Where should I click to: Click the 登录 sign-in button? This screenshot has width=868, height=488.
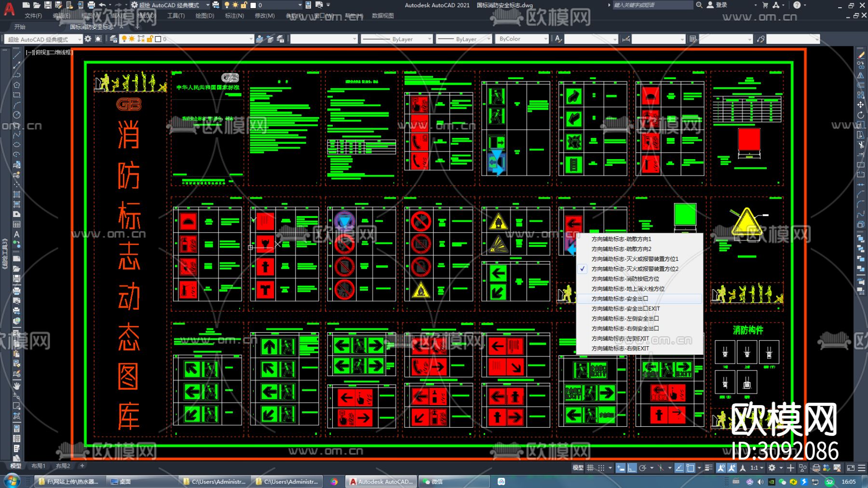coord(717,5)
